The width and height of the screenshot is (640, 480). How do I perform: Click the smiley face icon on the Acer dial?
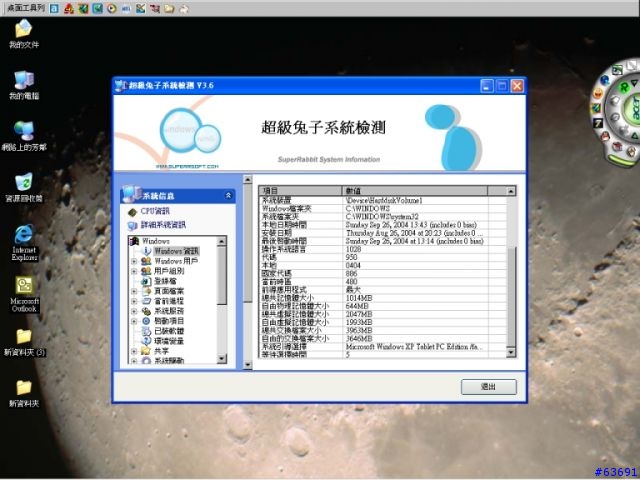(598, 93)
